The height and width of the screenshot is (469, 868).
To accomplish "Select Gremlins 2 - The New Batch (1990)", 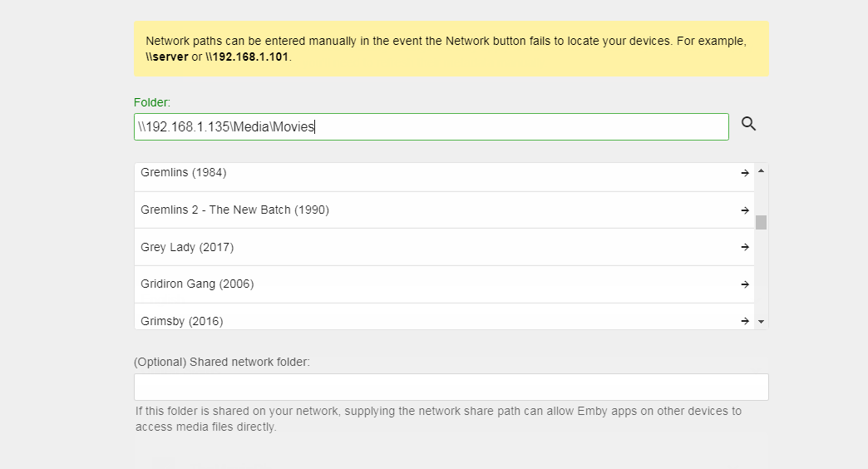I will pyautogui.click(x=235, y=210).
